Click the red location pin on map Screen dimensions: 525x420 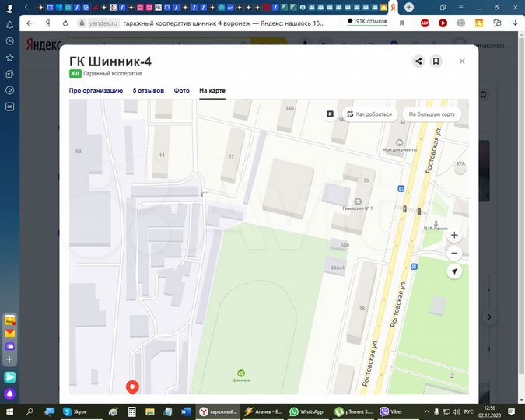(x=132, y=387)
